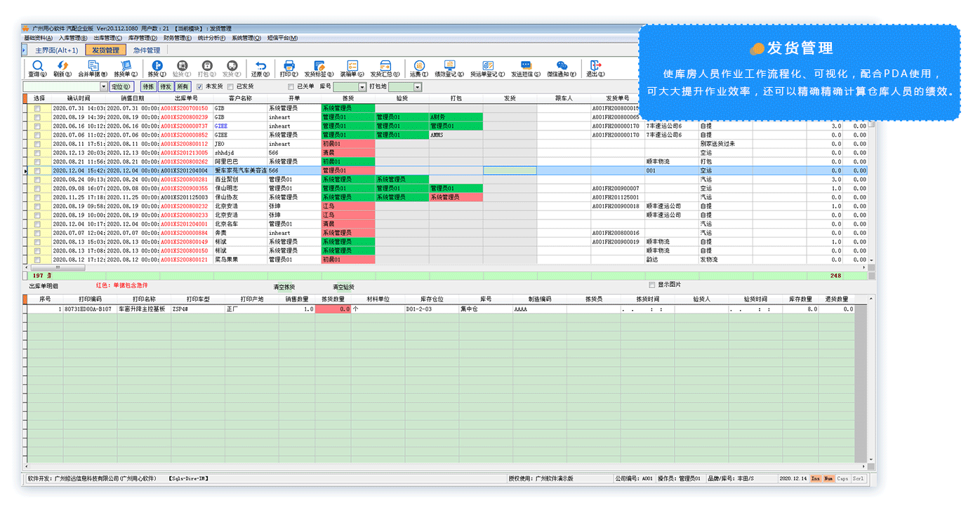Screen dimensions: 980x512
Task: Open 微信通知 WeChat notification icon
Action: pos(562,65)
